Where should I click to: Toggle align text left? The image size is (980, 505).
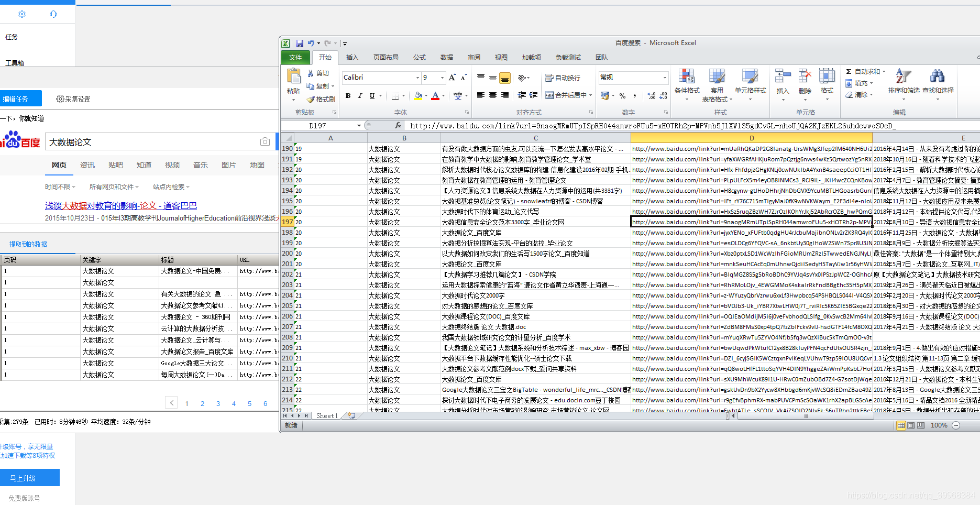[x=480, y=95]
